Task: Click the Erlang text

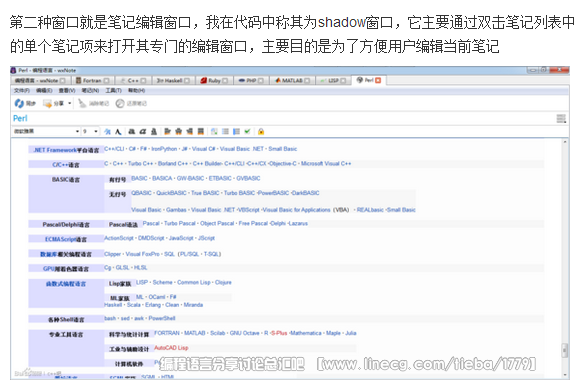Action: 153,305
